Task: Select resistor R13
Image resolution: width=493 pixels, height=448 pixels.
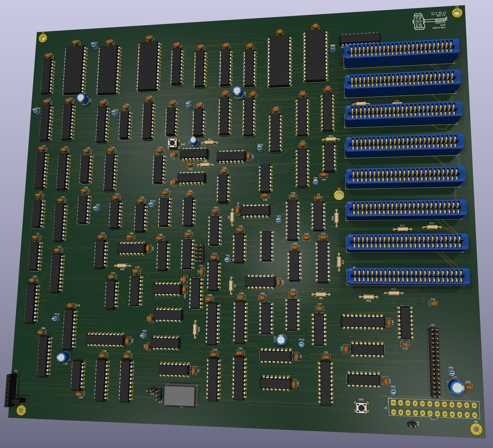Action: [x=403, y=229]
